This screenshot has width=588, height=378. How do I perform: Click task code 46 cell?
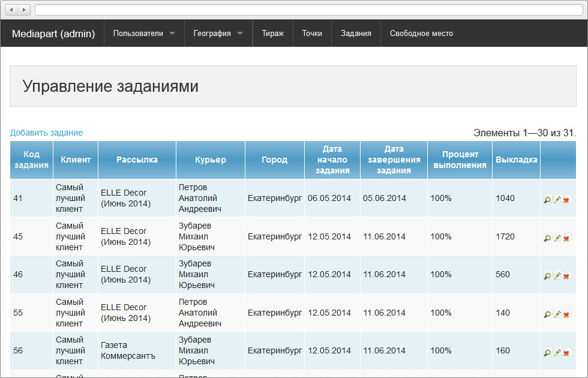coord(31,275)
